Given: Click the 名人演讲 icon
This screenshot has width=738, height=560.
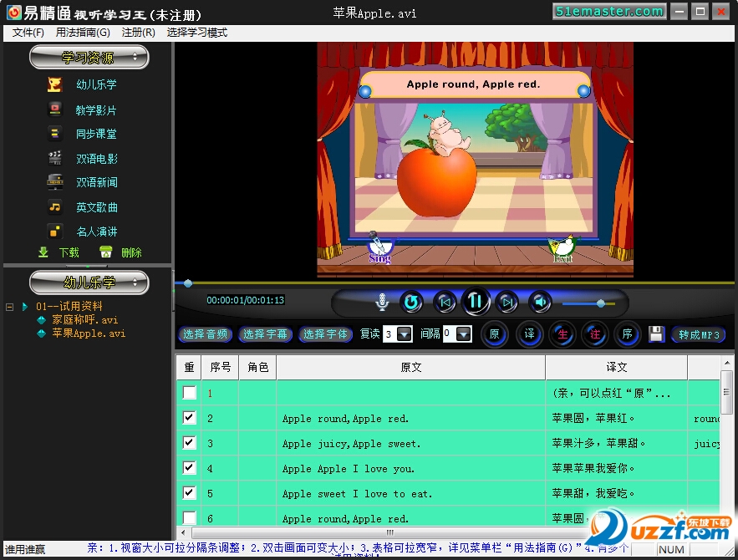Looking at the screenshot, I should point(55,231).
